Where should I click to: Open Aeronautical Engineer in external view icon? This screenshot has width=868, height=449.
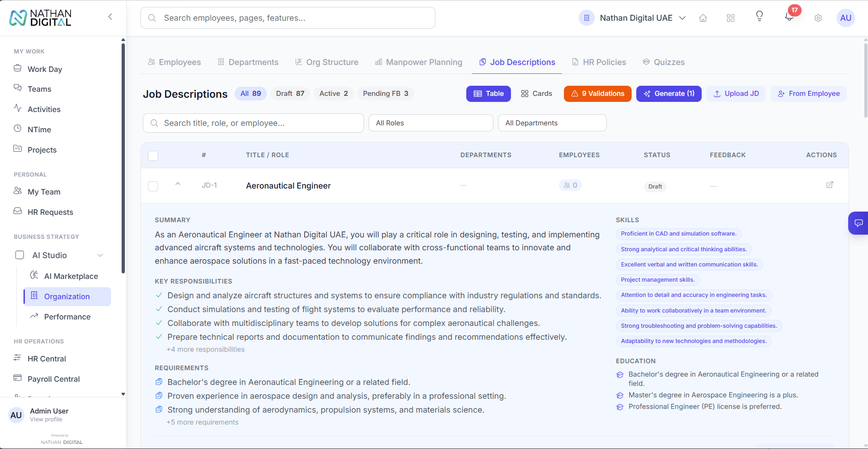tap(830, 185)
